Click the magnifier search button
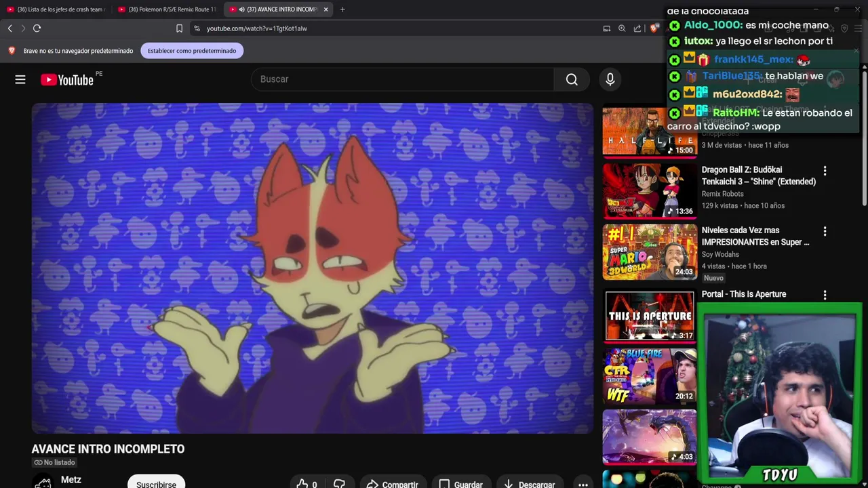Image resolution: width=868 pixels, height=488 pixels. point(572,79)
